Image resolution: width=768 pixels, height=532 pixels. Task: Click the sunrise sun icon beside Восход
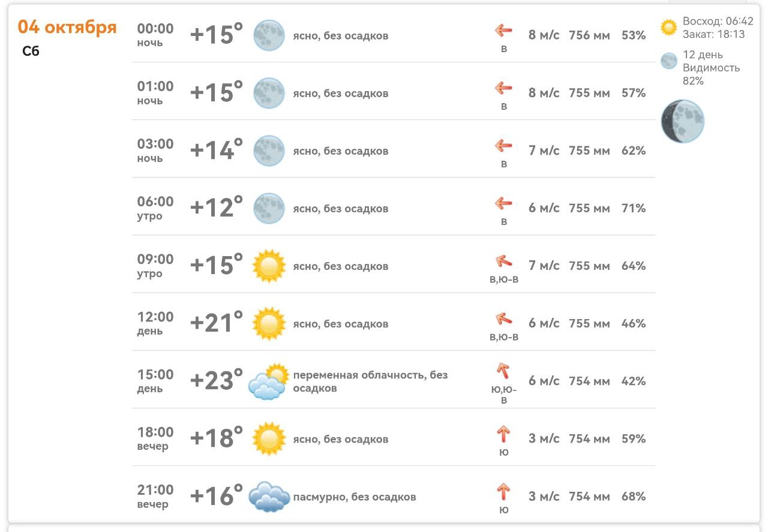(x=668, y=27)
